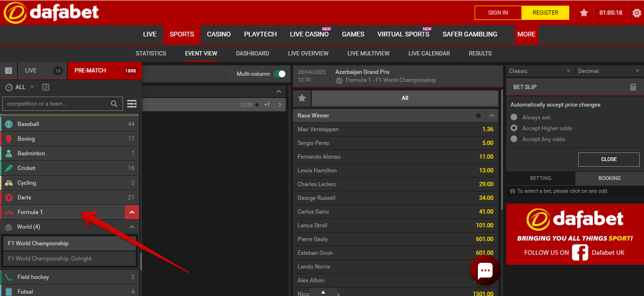Collapse the Formula 1 sport section
Viewport: 644px width, 296px height.
(x=132, y=212)
